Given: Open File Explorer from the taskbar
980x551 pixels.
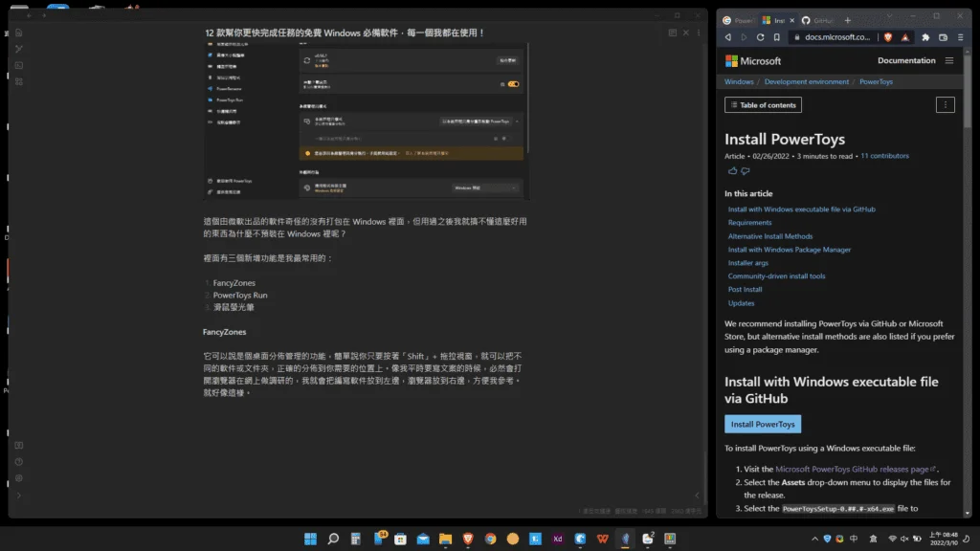Looking at the screenshot, I should point(445,539).
